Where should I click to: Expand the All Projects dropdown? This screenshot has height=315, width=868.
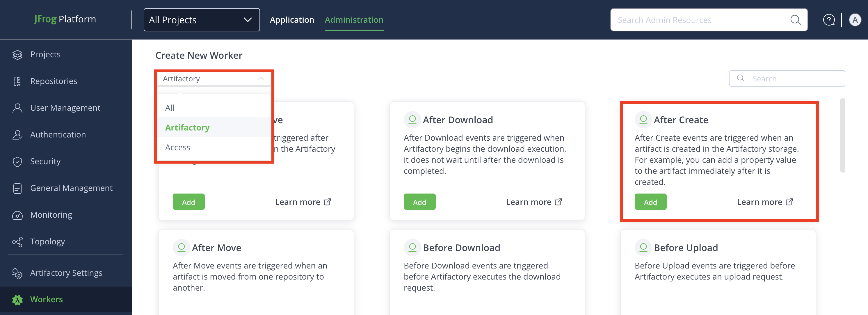tap(202, 20)
